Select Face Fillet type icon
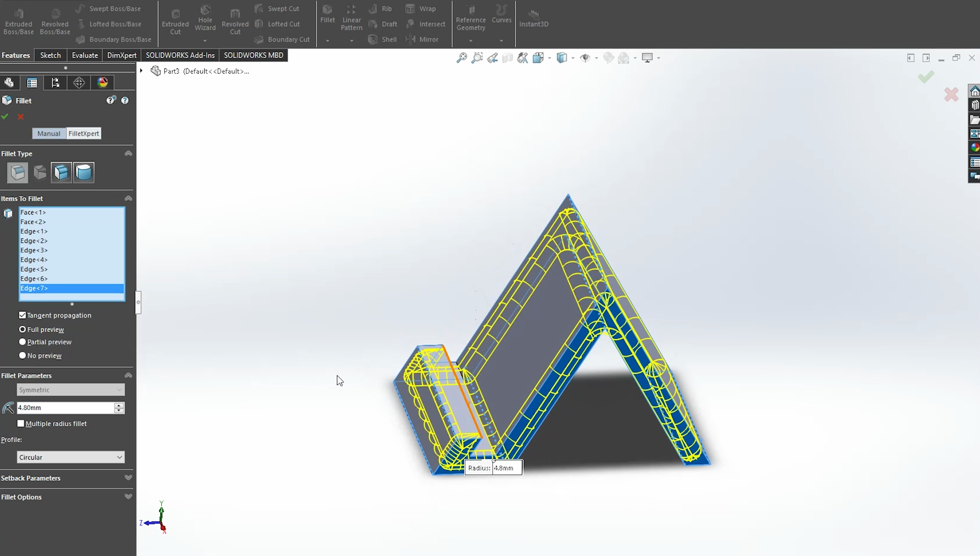The width and height of the screenshot is (980, 556). tap(61, 172)
